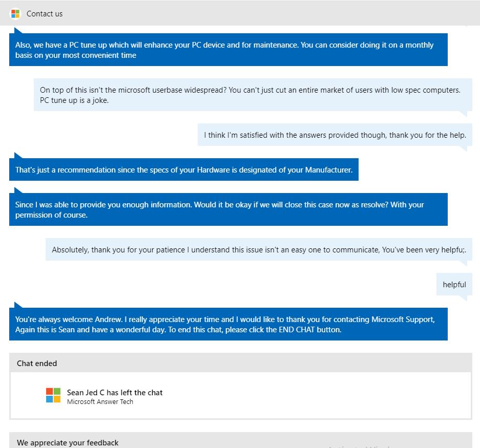Click the "Microsoft Answer Tech" subtitle
Screen dimensions: 480x448
[100, 402]
